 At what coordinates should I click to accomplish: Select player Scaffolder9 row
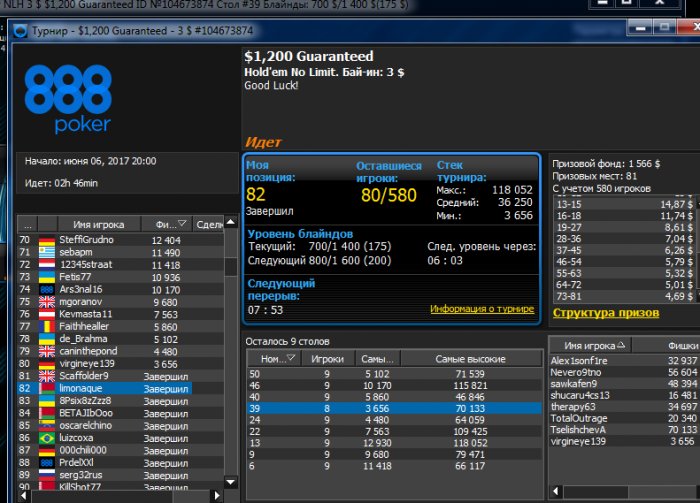click(120, 376)
